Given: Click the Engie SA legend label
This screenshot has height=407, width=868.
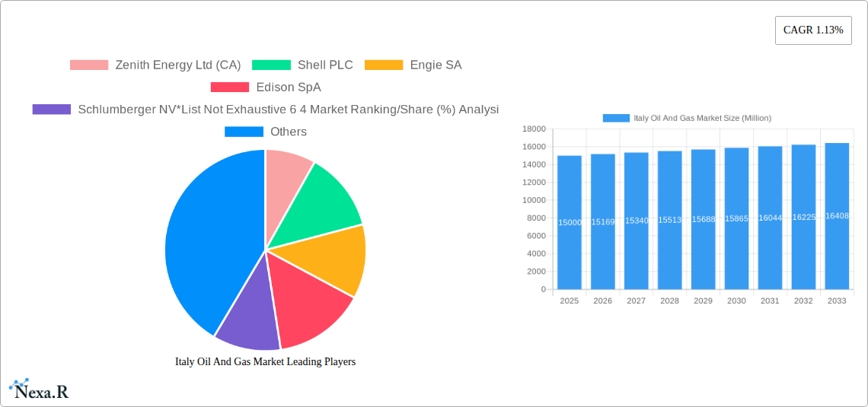Looking at the screenshot, I should click(436, 65).
